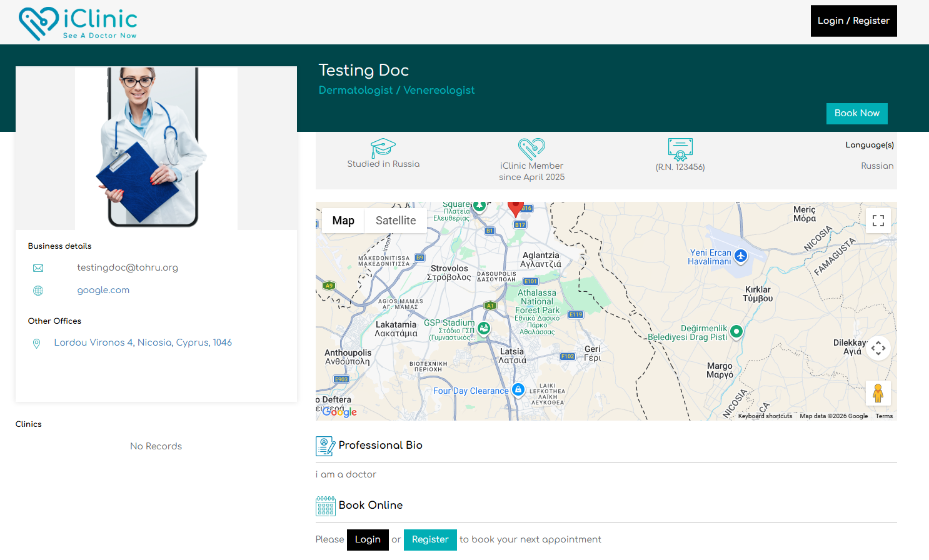Click the black Login button
This screenshot has width=929, height=560.
(x=368, y=539)
